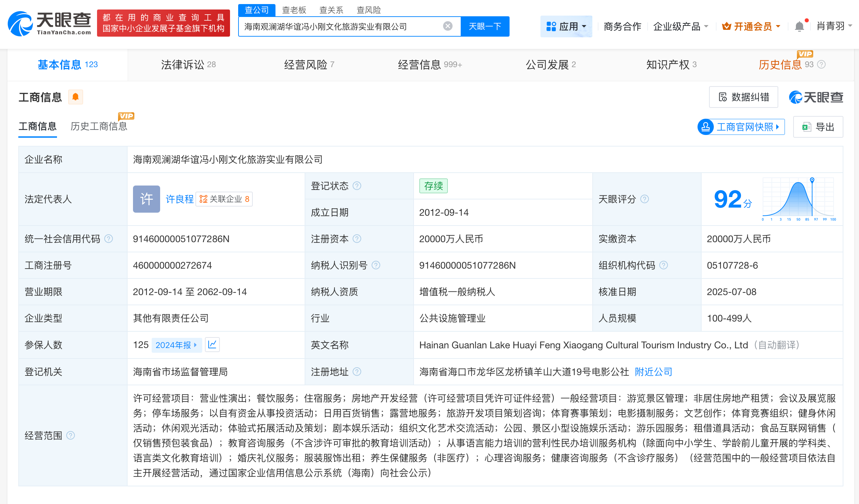Click the notification bell in the top bar
Image resolution: width=859 pixels, height=504 pixels.
point(799,26)
